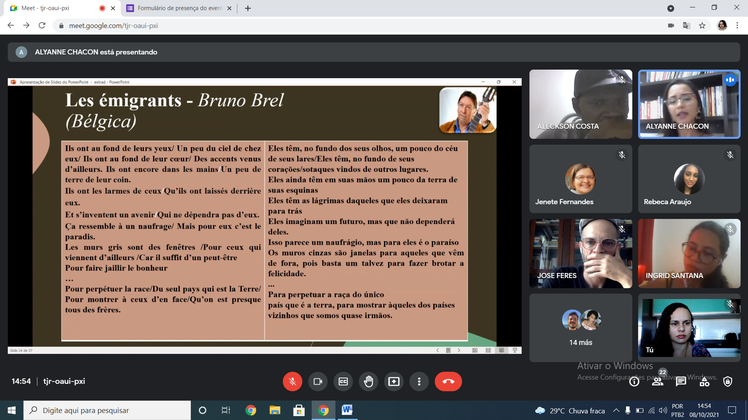748x420 pixels.
Task: Leave the call with red hang-up button
Action: pyautogui.click(x=448, y=381)
